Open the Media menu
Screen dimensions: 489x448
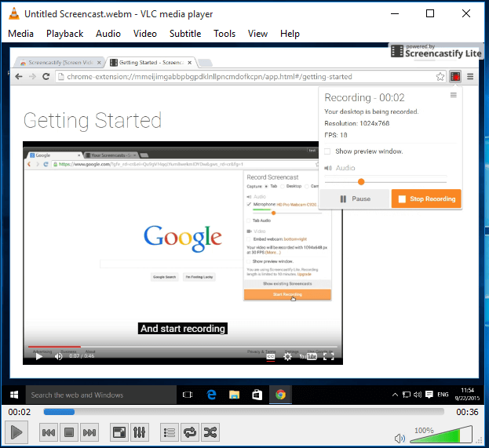click(x=21, y=34)
